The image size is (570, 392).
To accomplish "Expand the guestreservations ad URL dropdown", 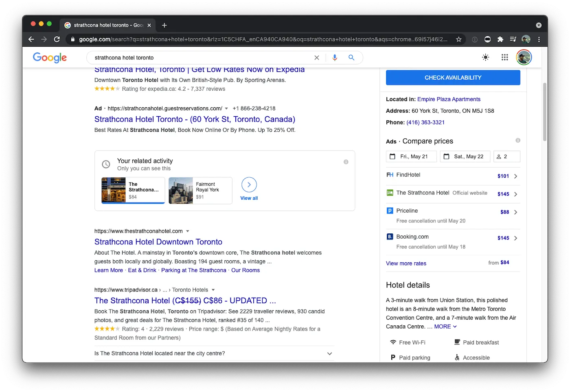I will click(x=226, y=109).
